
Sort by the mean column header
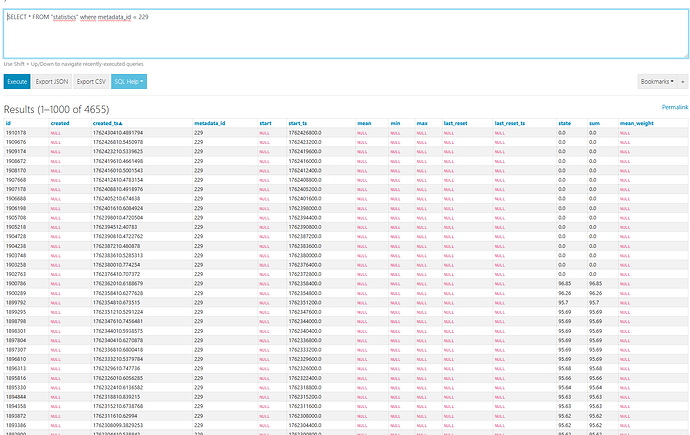[365, 123]
